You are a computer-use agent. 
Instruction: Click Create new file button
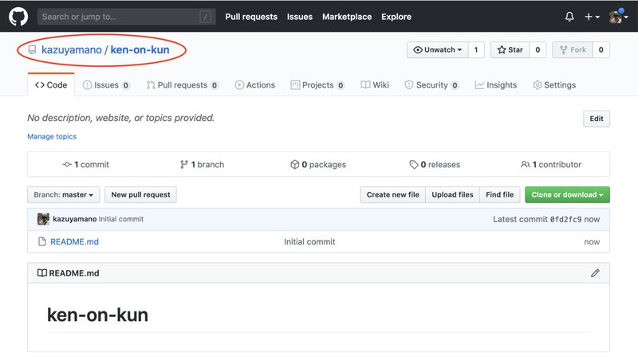pos(393,194)
